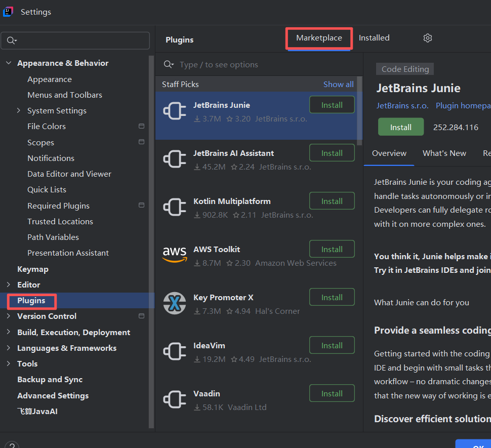Install the Vaadin plugin
Image resolution: width=491 pixels, height=448 pixels.
pos(332,393)
